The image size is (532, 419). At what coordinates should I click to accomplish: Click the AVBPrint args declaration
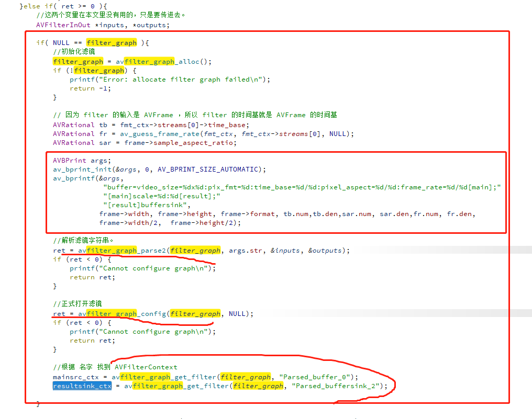click(74, 161)
